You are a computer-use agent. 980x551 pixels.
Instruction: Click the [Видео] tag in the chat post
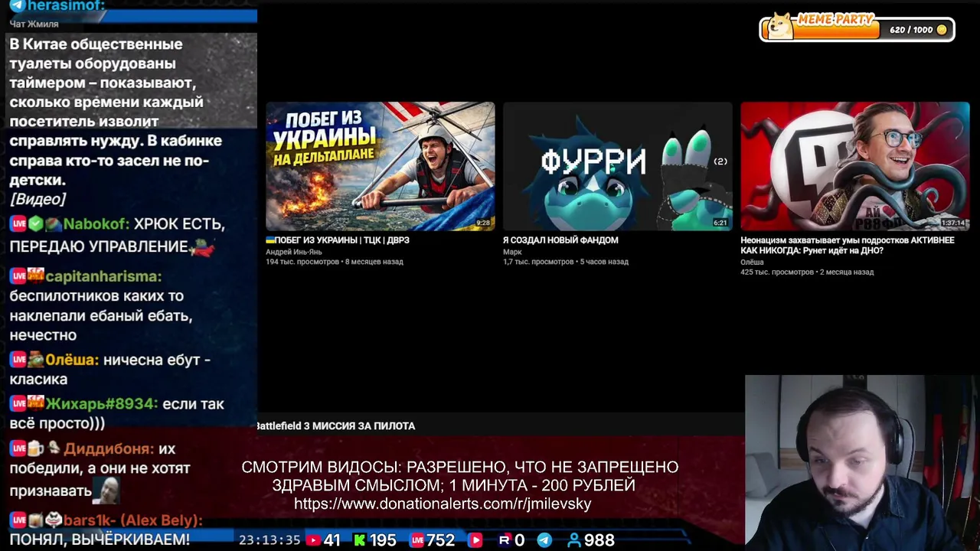pos(38,199)
